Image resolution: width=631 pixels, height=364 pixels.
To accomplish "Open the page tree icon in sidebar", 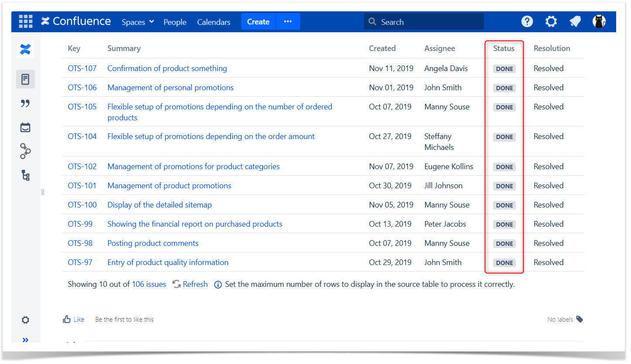I will click(25, 175).
